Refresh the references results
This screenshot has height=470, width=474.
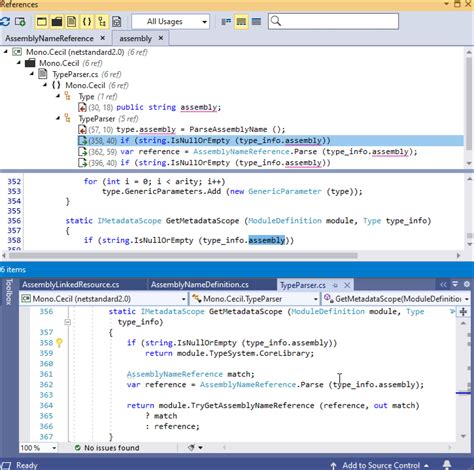(5, 22)
